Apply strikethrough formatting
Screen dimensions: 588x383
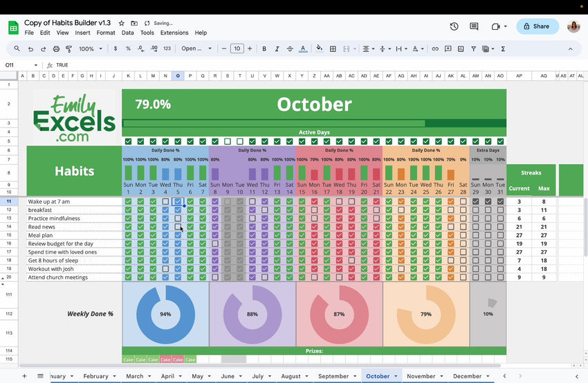click(x=290, y=48)
